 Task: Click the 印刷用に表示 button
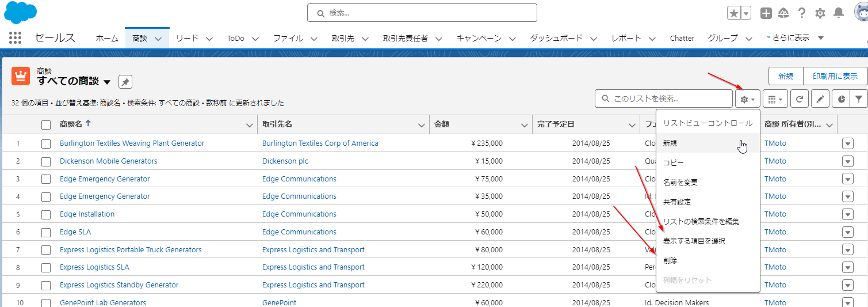click(835, 76)
